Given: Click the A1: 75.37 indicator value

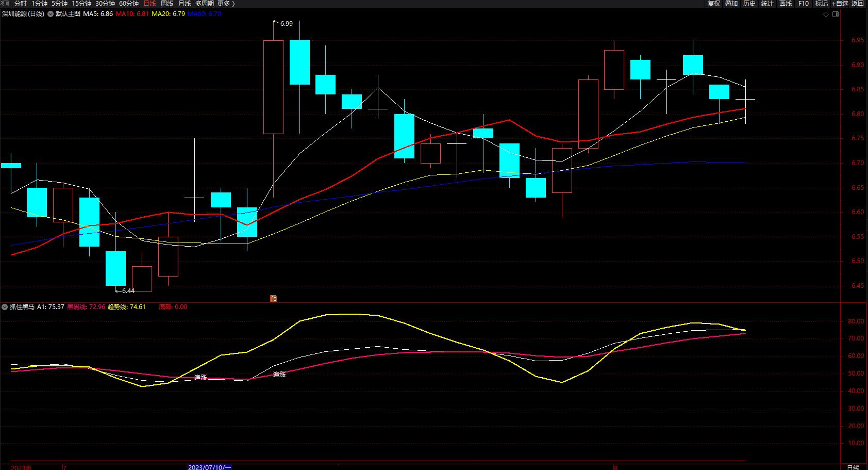Looking at the screenshot, I should click(51, 307).
